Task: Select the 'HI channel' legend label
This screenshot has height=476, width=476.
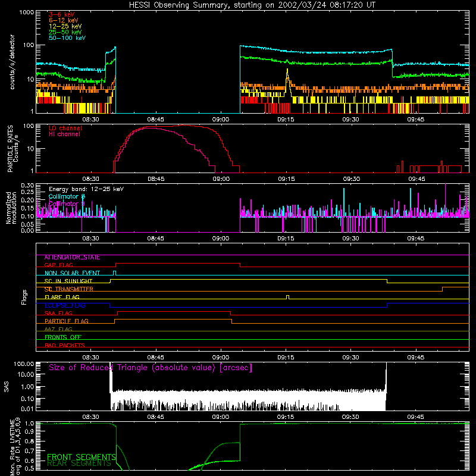Action: [x=64, y=134]
